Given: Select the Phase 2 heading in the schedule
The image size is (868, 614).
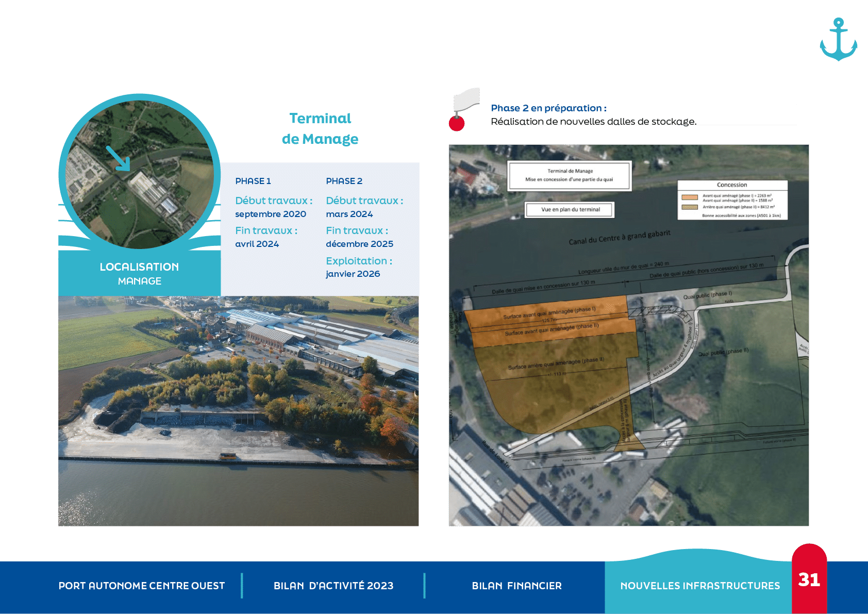Looking at the screenshot, I should click(344, 181).
